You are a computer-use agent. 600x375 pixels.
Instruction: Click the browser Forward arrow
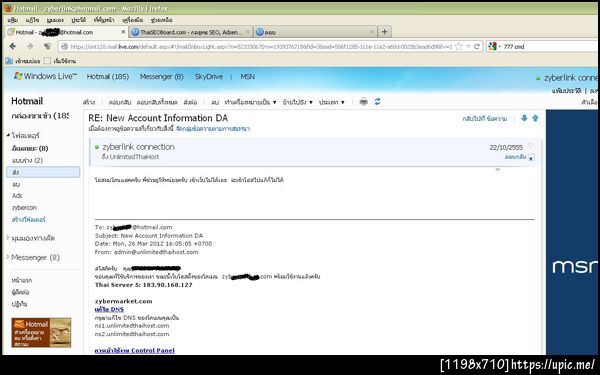30,46
